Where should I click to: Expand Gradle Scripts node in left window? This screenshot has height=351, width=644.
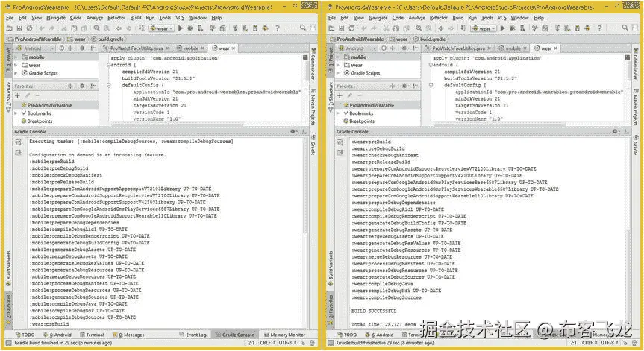tap(16, 73)
